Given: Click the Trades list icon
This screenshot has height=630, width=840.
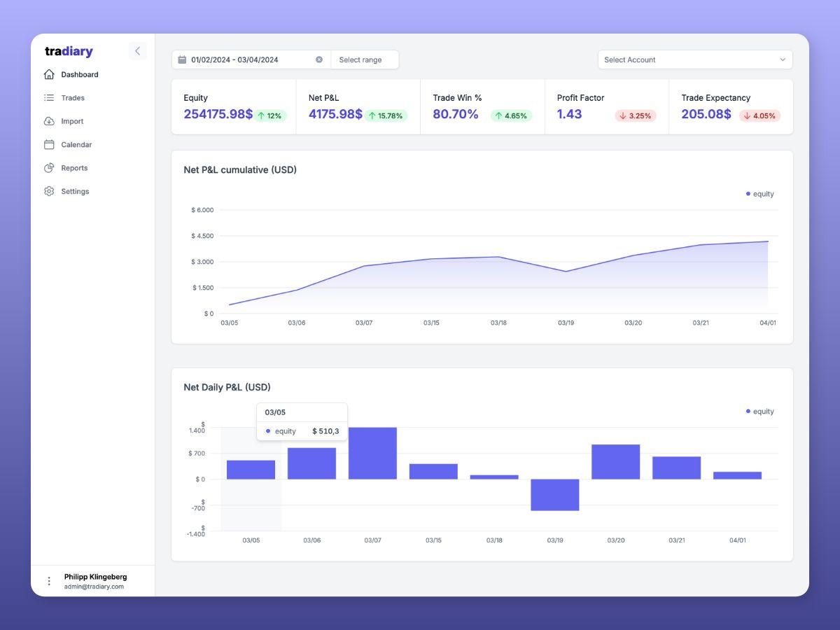Looking at the screenshot, I should click(49, 98).
